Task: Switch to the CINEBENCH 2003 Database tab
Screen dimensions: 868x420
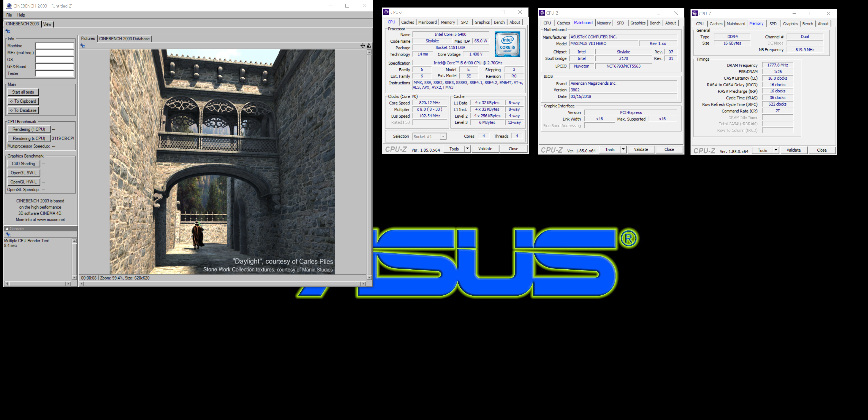Action: pos(124,39)
